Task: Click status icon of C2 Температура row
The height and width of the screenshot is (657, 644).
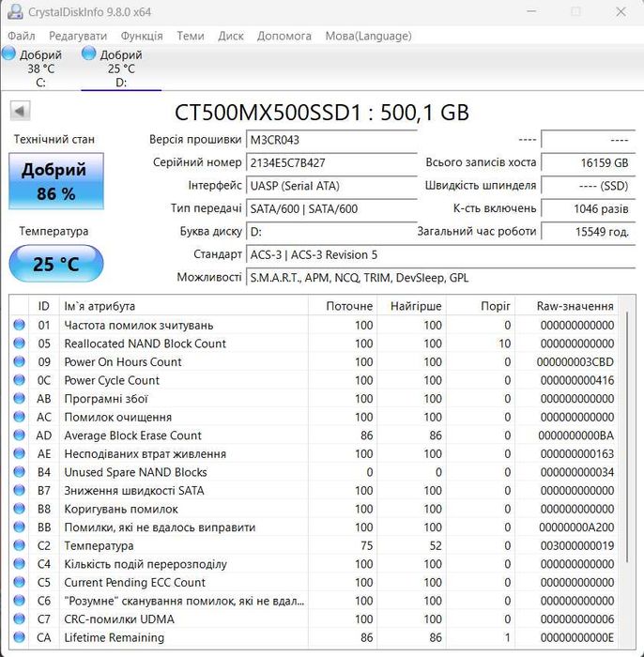Action: tap(20, 545)
